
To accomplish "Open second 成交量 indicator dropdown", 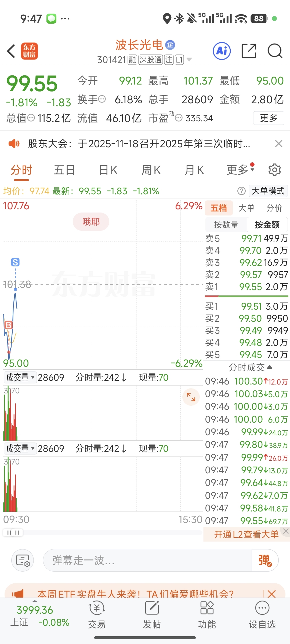I will (20, 448).
